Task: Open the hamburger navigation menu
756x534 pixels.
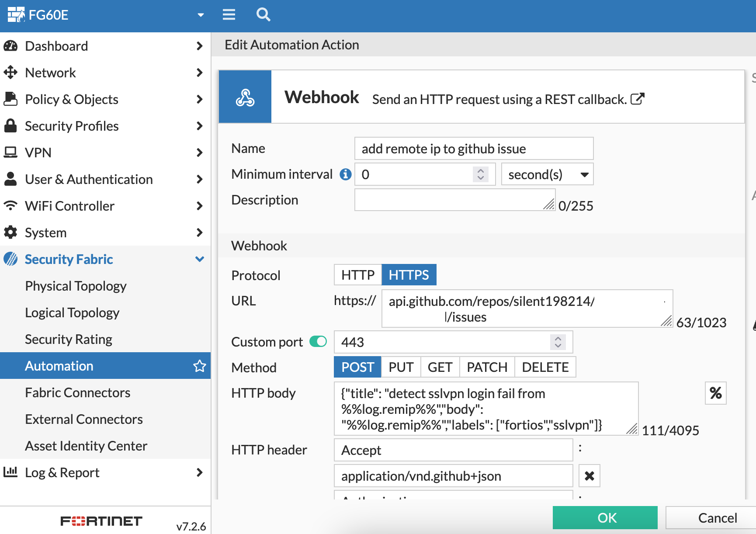Action: (229, 14)
